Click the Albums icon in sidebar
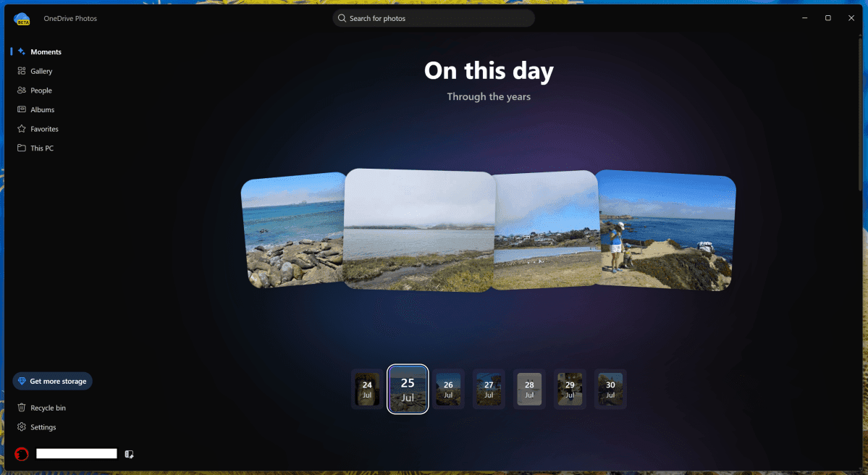Image resolution: width=868 pixels, height=475 pixels. point(22,109)
